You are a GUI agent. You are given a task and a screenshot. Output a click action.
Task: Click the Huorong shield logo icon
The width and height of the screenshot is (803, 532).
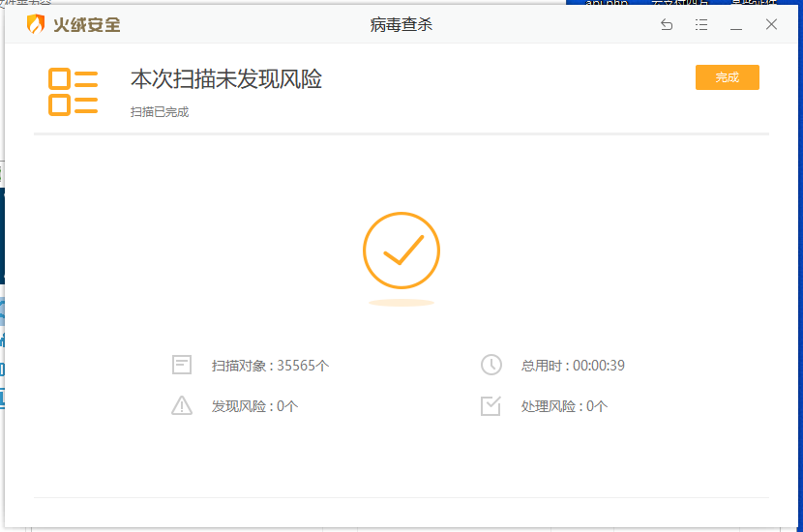point(36,25)
